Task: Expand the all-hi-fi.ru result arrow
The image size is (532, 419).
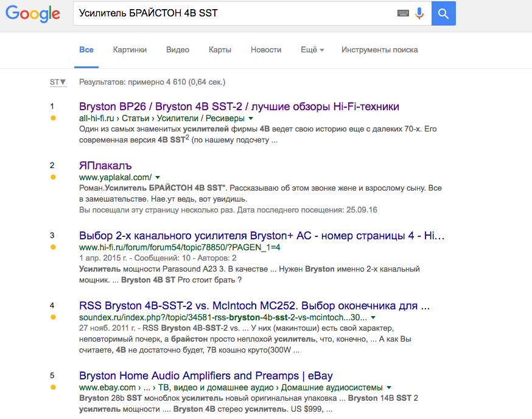Action: pyautogui.click(x=251, y=119)
